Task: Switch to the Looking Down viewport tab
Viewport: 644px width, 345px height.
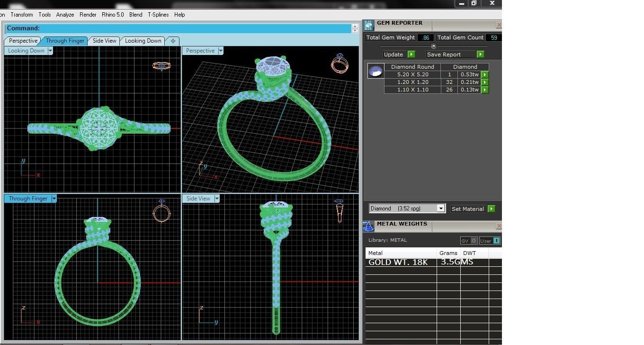Action: pos(143,41)
